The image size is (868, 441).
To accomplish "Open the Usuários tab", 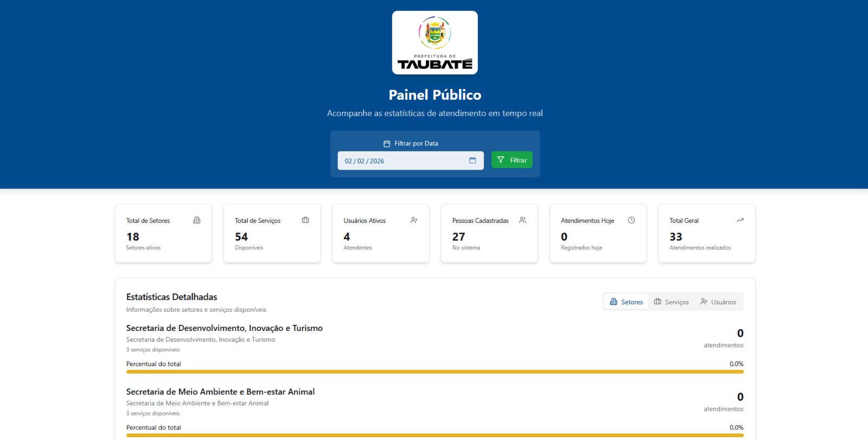I will 718,302.
